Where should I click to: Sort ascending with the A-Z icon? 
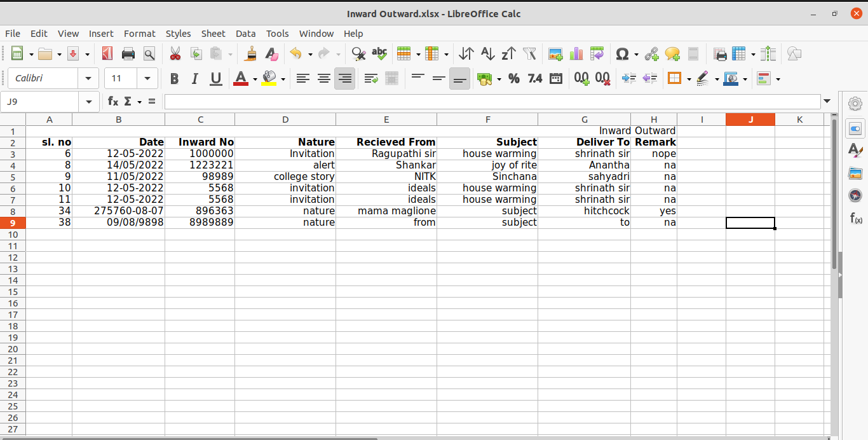(487, 54)
